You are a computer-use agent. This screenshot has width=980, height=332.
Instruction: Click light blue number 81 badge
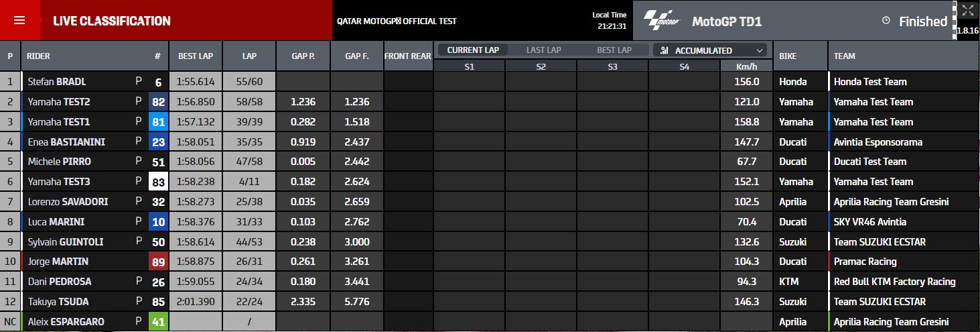pos(158,121)
